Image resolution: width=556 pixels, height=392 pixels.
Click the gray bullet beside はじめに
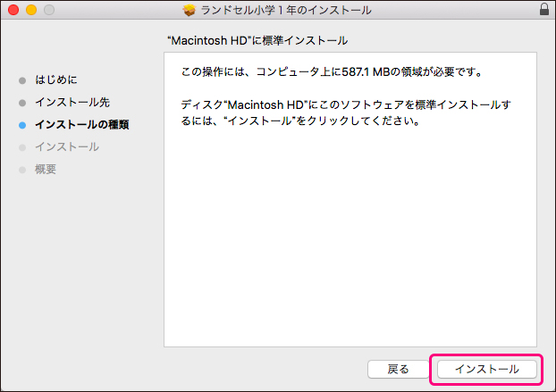tap(22, 80)
